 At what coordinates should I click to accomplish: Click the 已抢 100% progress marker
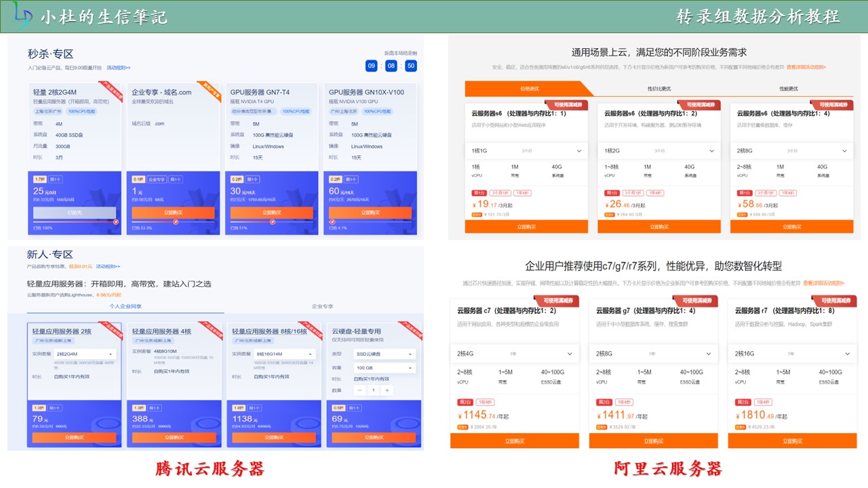[x=116, y=221]
